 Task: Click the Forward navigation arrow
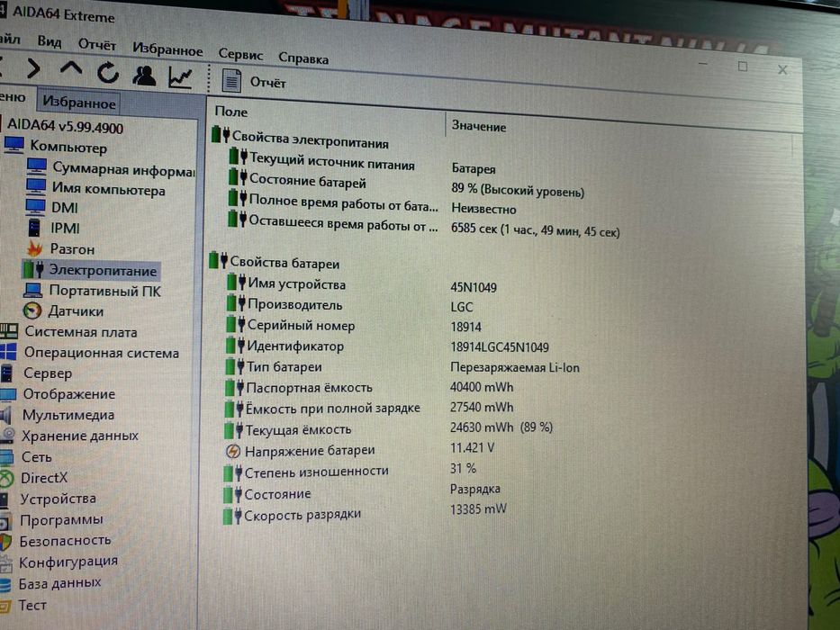pyautogui.click(x=33, y=68)
